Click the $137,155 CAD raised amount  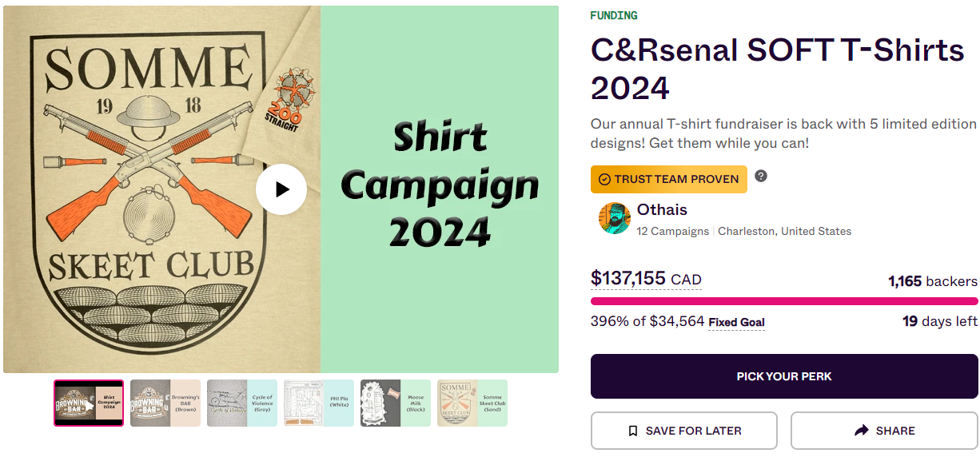(x=646, y=279)
